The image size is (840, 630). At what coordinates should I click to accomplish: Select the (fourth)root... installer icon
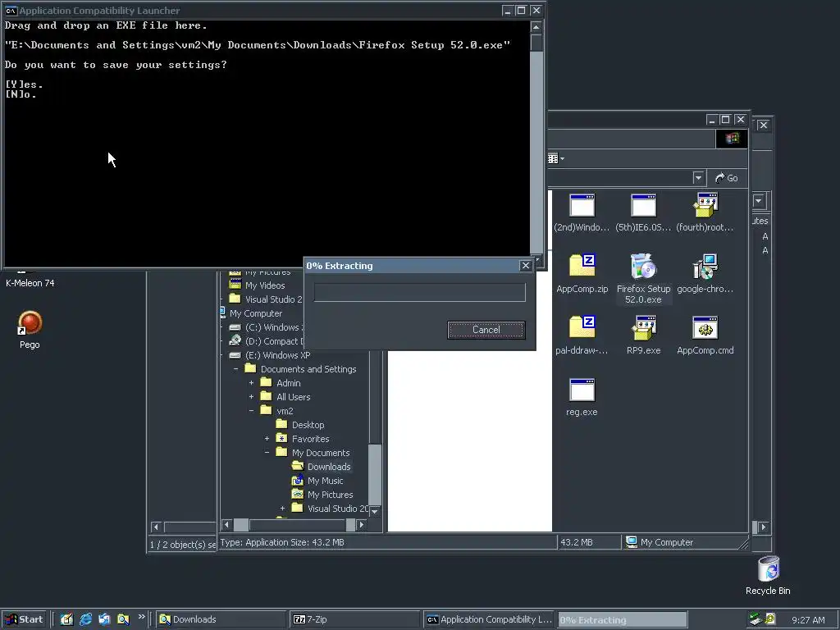click(x=705, y=205)
